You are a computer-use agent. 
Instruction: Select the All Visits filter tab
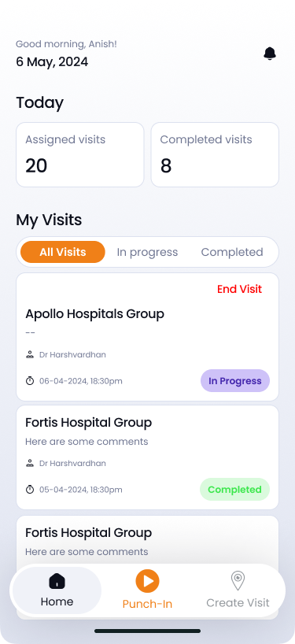(63, 252)
